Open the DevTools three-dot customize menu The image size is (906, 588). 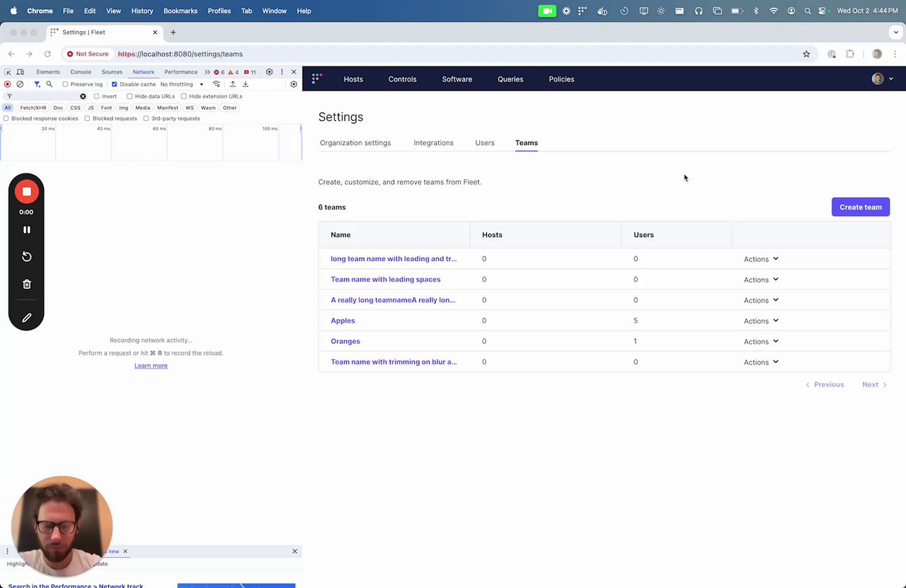coord(282,72)
